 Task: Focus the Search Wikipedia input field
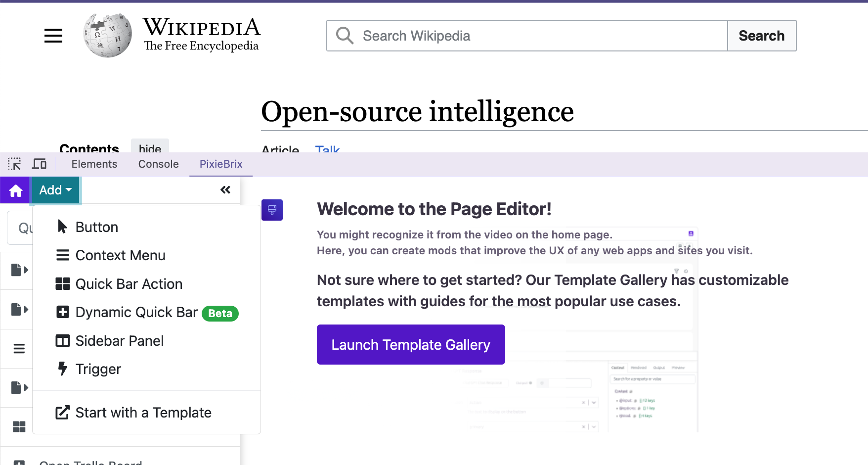pyautogui.click(x=527, y=36)
